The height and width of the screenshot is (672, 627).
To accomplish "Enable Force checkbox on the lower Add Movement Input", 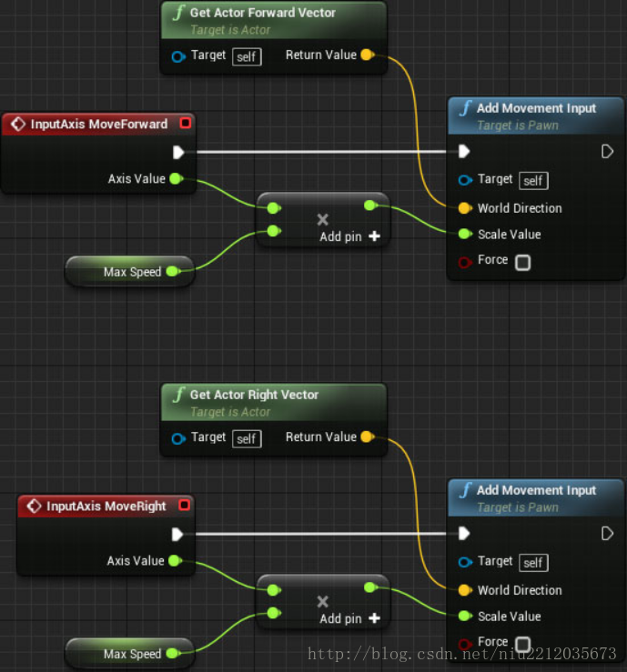I will click(522, 644).
